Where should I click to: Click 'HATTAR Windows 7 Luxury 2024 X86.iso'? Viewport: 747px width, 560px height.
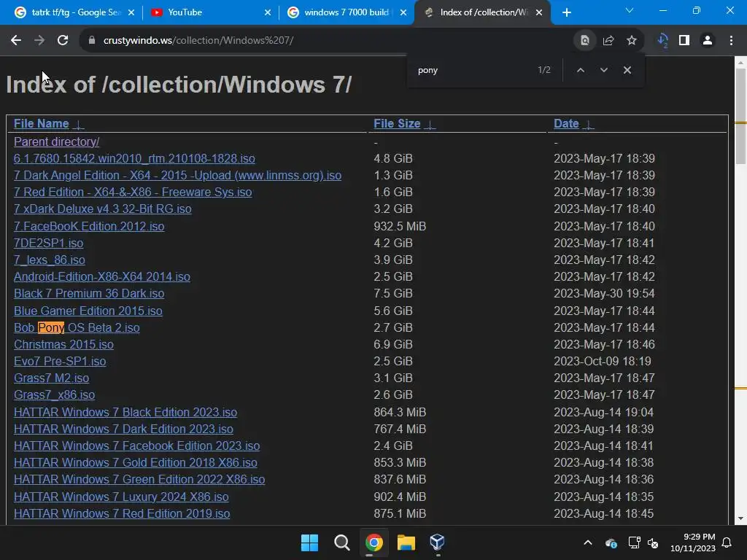121,497
